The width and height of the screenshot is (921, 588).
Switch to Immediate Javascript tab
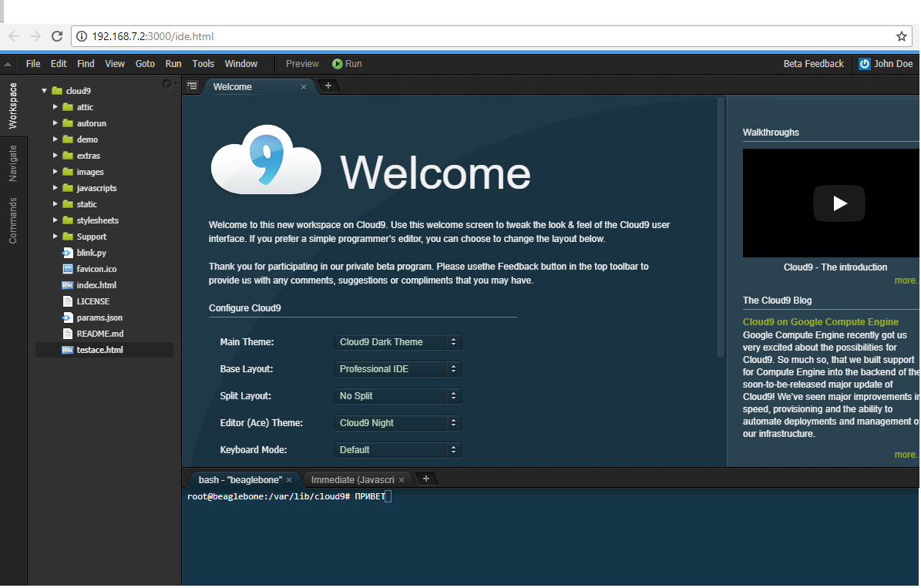352,481
